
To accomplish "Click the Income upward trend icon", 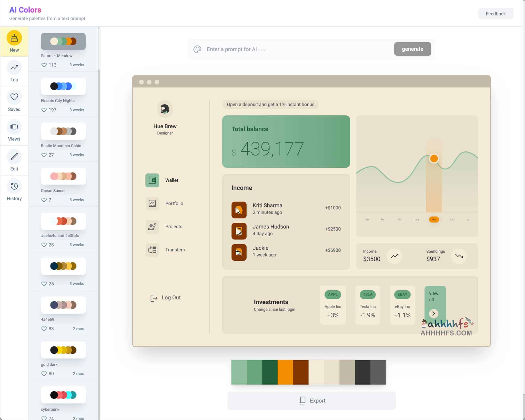I will pyautogui.click(x=394, y=256).
